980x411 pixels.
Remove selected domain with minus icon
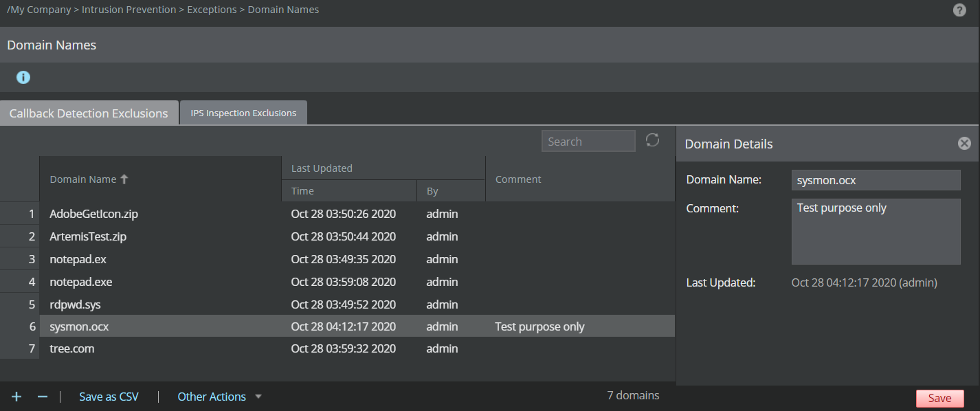pos(42,397)
